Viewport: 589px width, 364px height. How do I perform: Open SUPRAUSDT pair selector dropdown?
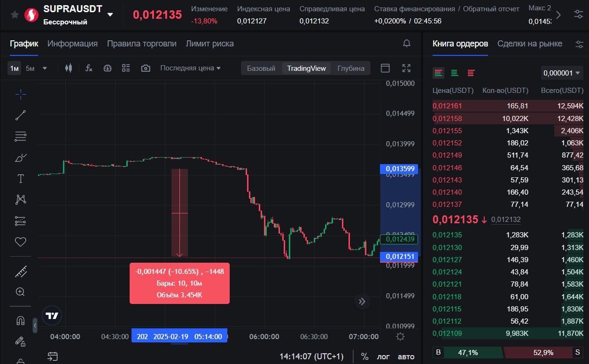(x=110, y=15)
